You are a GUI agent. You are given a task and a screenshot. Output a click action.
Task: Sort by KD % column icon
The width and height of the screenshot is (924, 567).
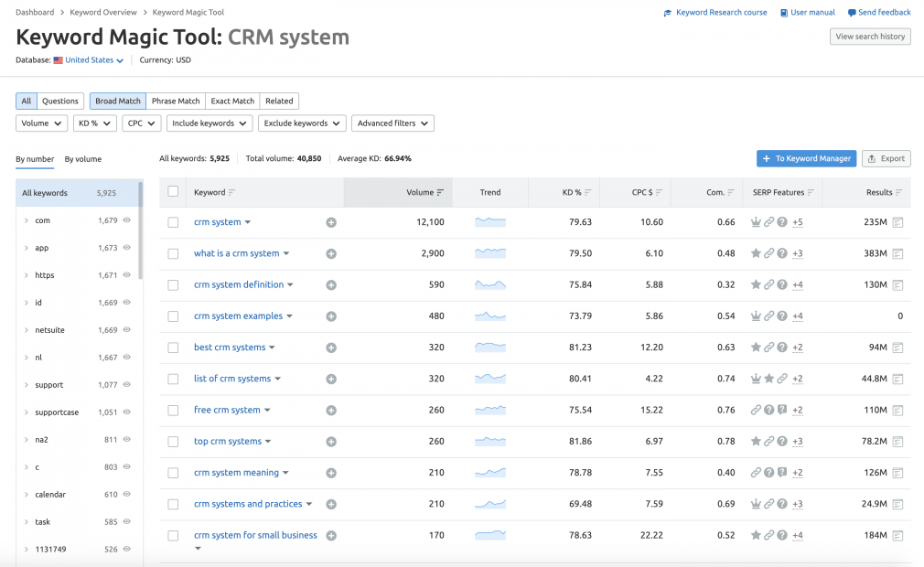[587, 193]
